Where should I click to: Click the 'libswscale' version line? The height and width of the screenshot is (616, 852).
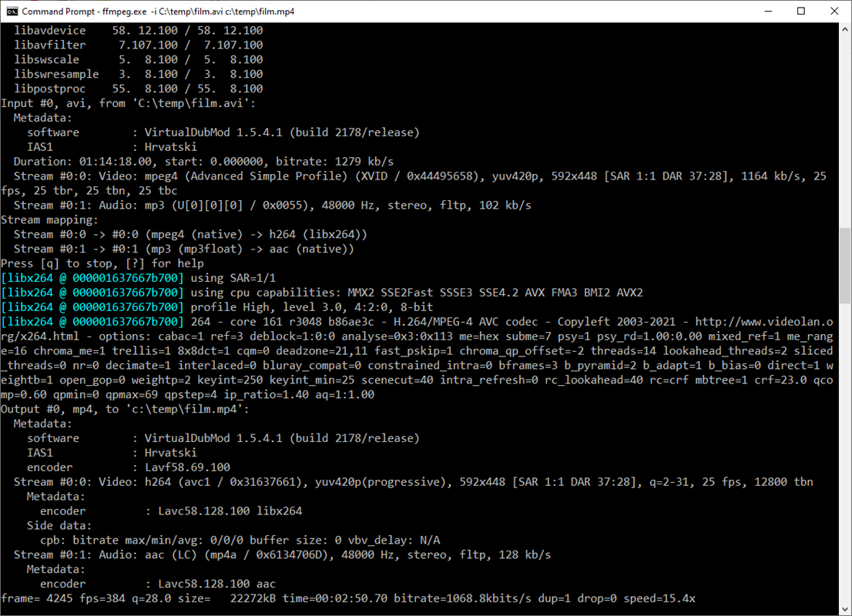[x=139, y=60]
